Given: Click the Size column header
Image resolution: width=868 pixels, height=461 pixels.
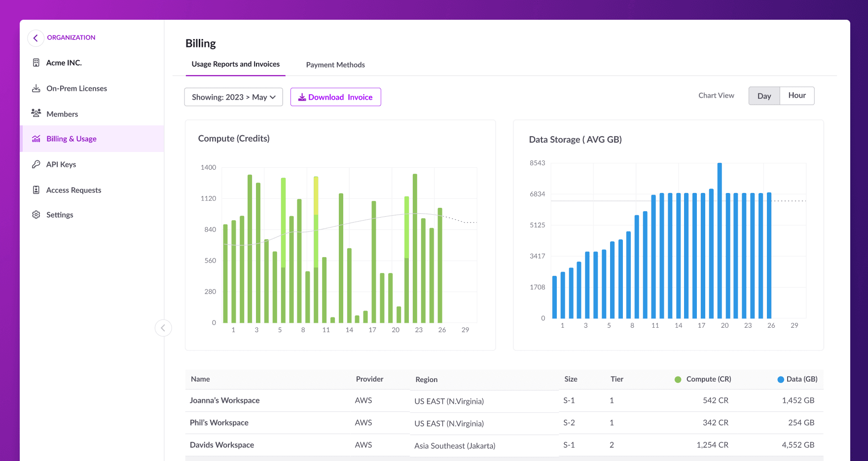Looking at the screenshot, I should 571,379.
